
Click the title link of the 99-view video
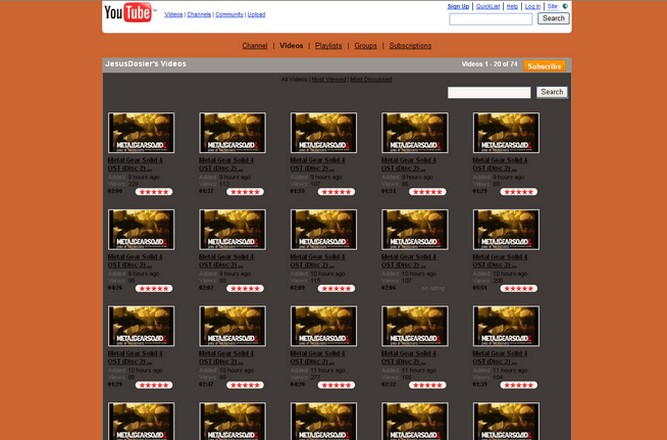click(x=226, y=357)
